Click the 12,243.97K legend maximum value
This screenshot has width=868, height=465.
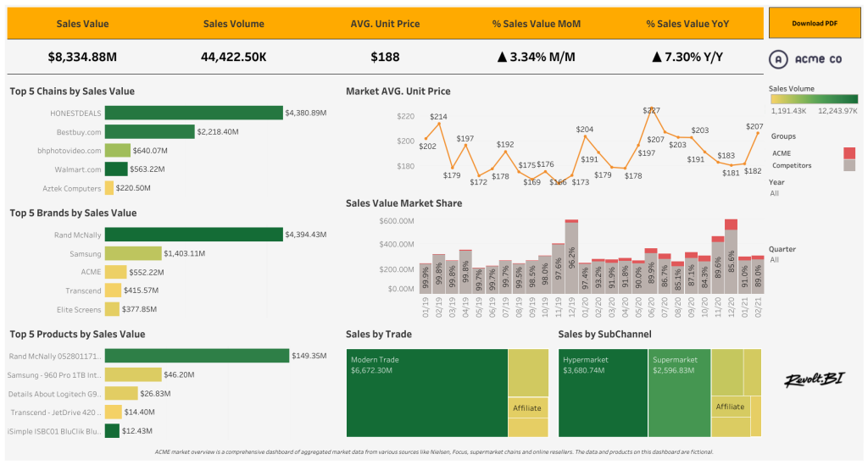click(x=837, y=111)
